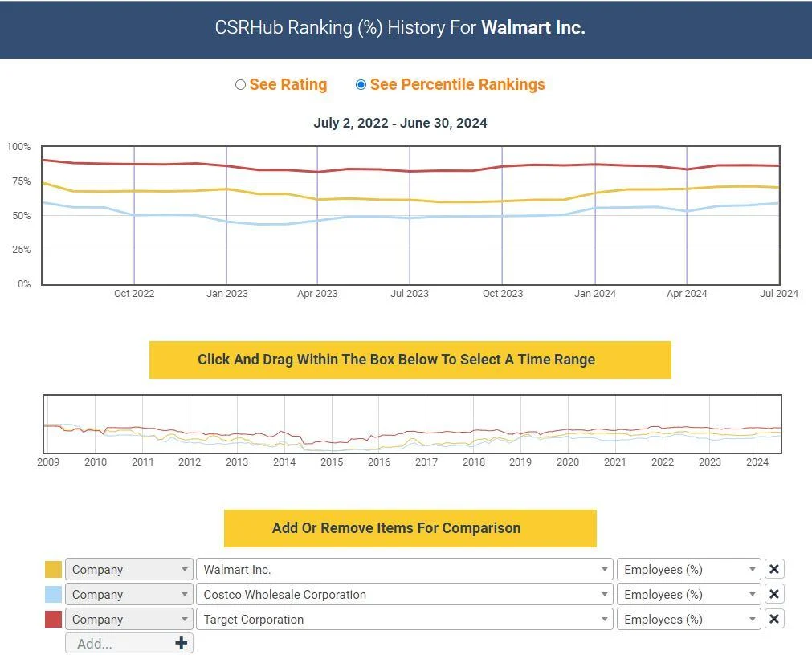This screenshot has height=667, width=812.
Task: Change Employees (%) metric for Costco row
Action: point(688,594)
